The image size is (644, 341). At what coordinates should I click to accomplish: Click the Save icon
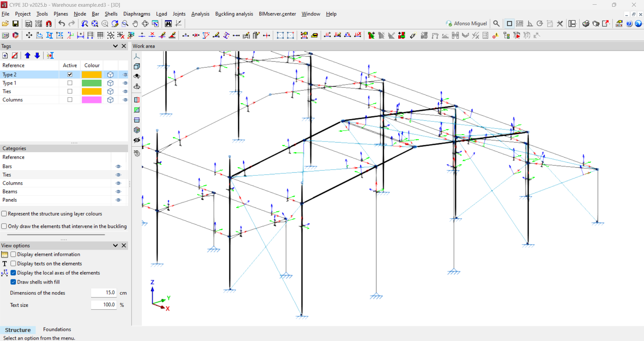tap(15, 23)
